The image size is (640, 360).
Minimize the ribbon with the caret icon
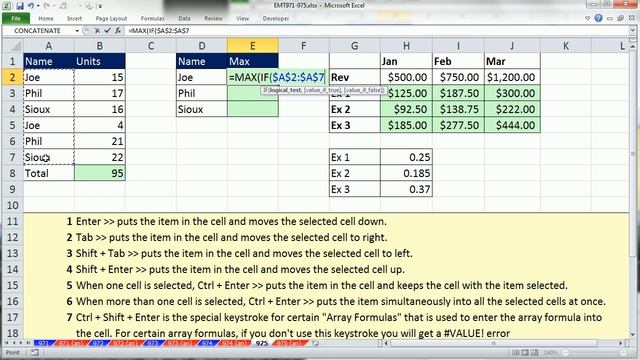pyautogui.click(x=587, y=18)
